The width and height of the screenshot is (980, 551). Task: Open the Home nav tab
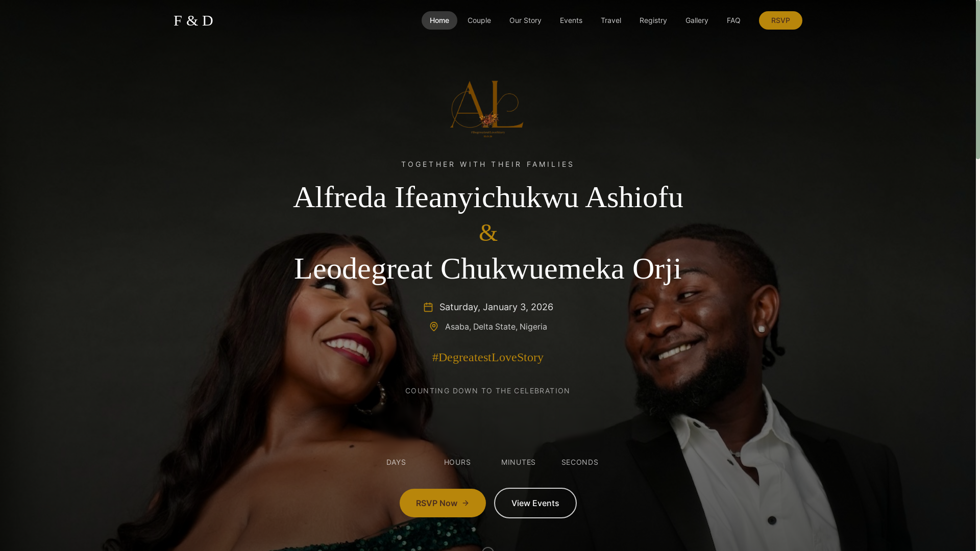click(x=439, y=20)
